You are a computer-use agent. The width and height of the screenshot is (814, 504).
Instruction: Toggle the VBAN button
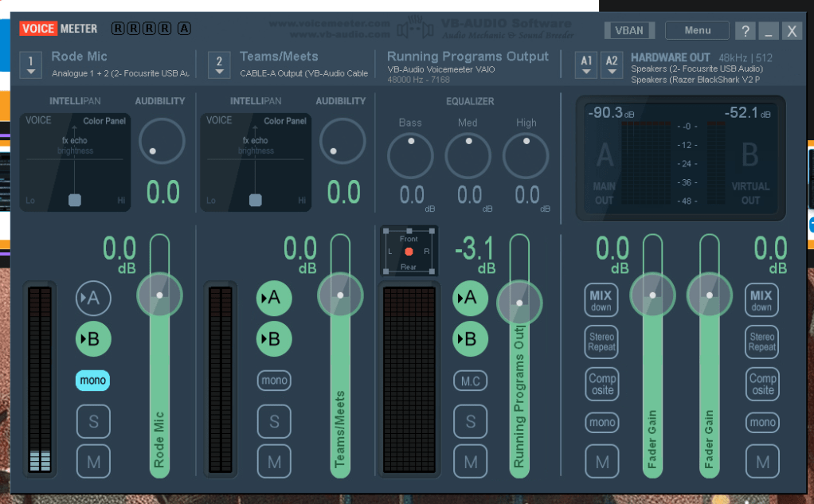coord(629,30)
